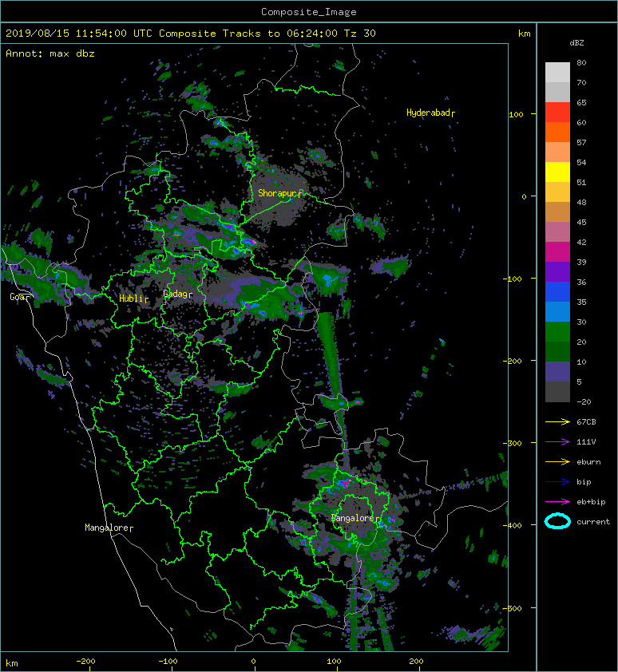Click the purple 111V track arrow in legend
Image resolution: width=618 pixels, height=672 pixels.
557,442
